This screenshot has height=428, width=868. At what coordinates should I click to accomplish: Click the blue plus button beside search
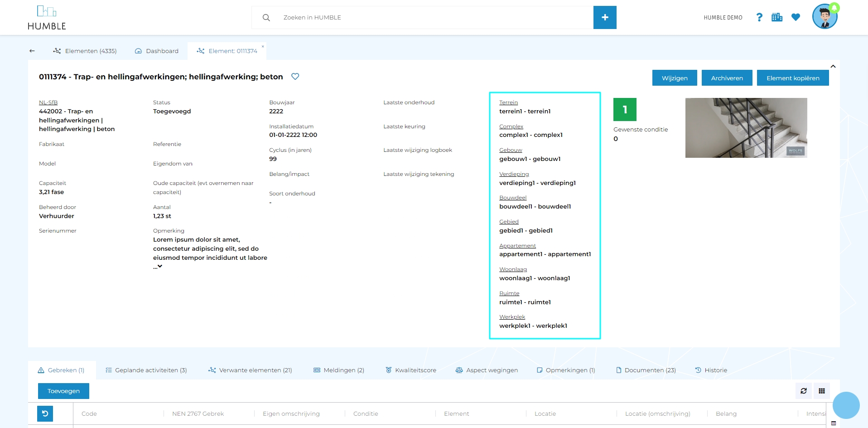click(605, 17)
